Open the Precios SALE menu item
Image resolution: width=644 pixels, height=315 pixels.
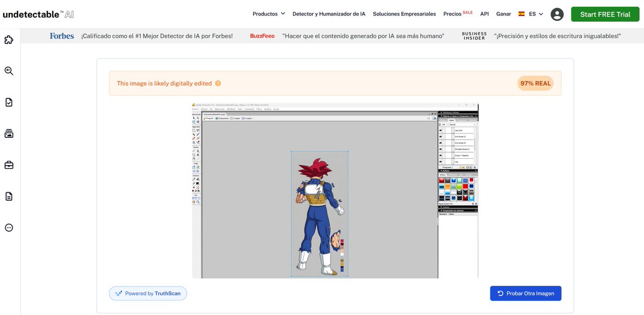pyautogui.click(x=458, y=13)
